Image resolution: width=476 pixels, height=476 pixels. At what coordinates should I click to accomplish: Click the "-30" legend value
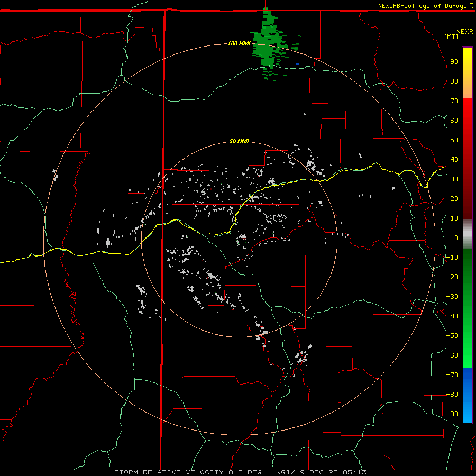coord(452,297)
